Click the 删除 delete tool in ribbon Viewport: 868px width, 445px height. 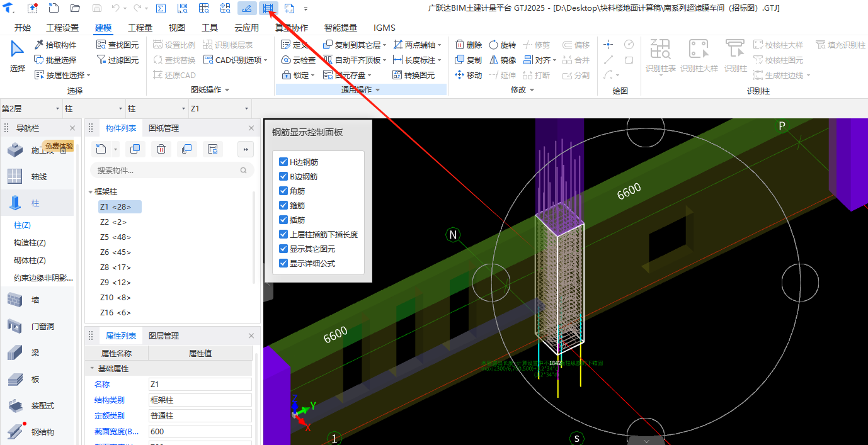point(468,45)
